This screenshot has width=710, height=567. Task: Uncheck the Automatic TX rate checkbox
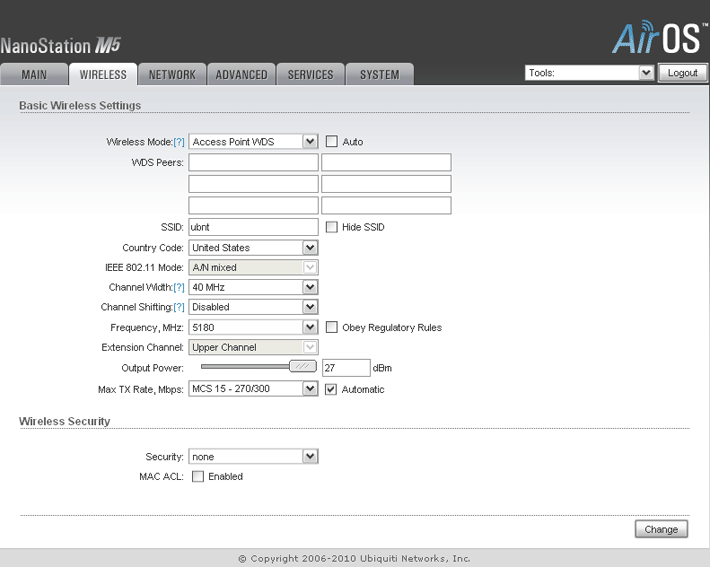point(332,389)
